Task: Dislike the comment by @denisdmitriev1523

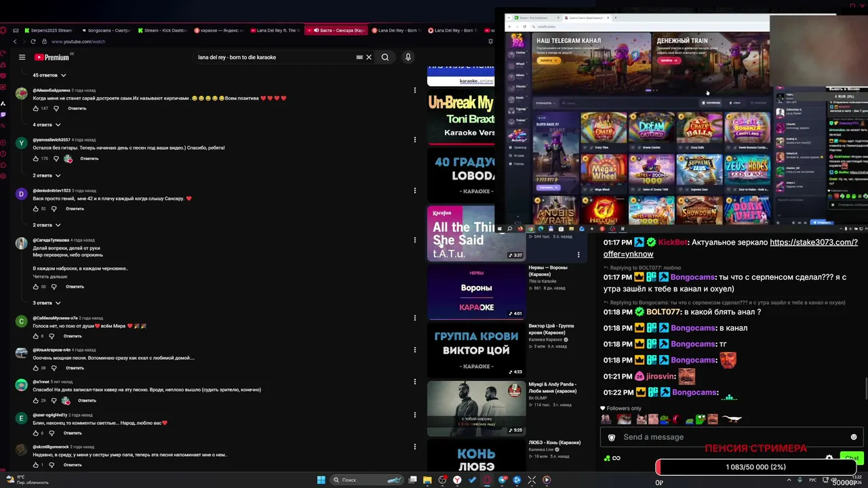Action: (x=54, y=209)
